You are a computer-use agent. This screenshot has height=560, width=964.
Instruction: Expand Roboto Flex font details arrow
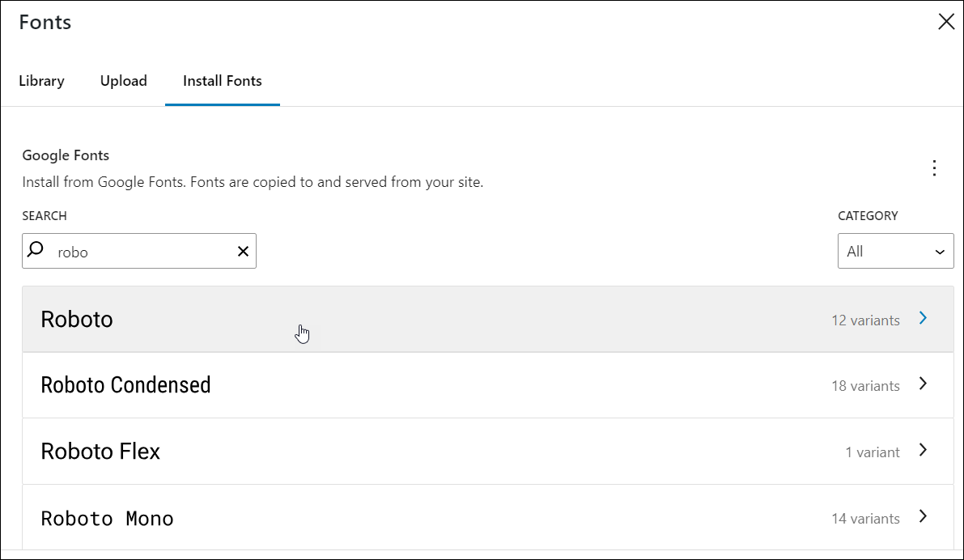[x=923, y=450]
